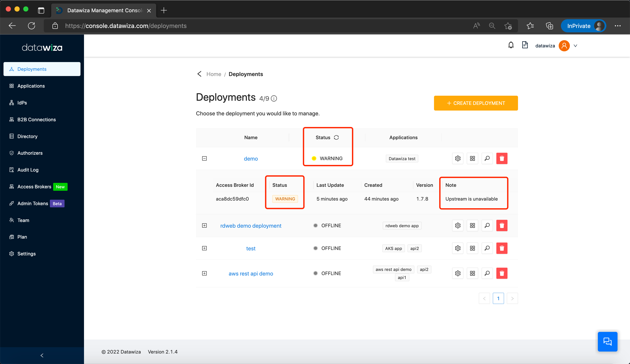This screenshot has width=630, height=364.
Task: Click the settings gear icon for demo
Action: 458,158
